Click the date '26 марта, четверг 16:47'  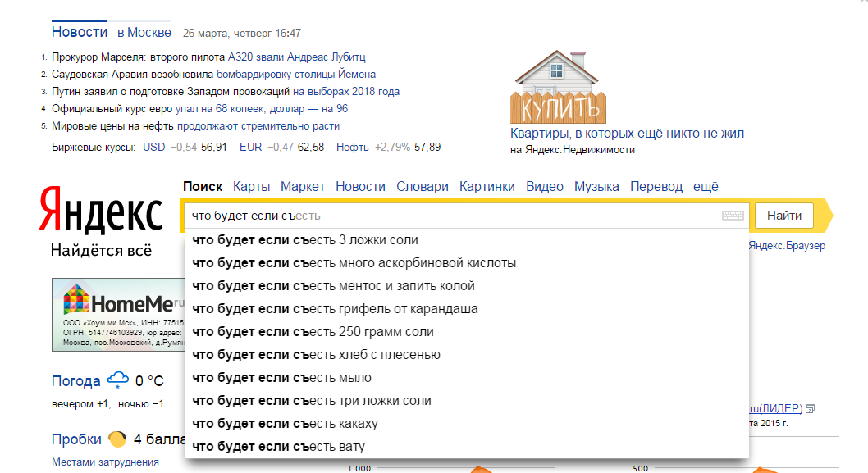(242, 33)
